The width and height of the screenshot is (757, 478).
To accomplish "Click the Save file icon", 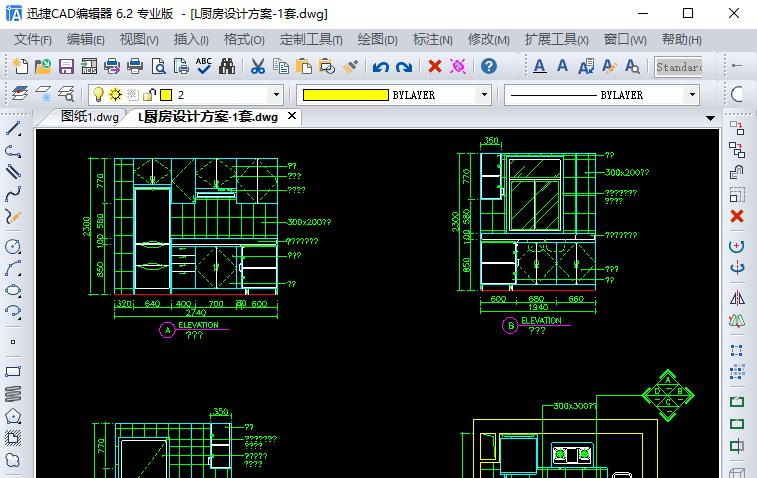I will tap(66, 67).
